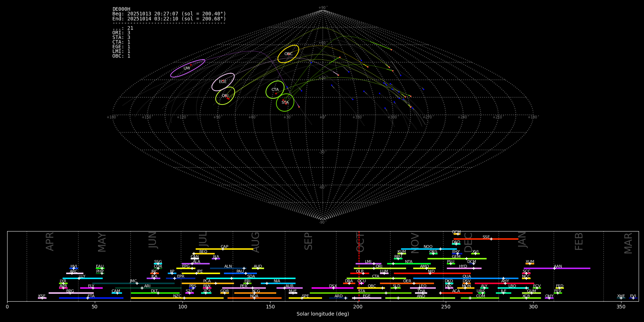
Task: Click the DSX magenta bar in timeline
Action: pos(332,288)
